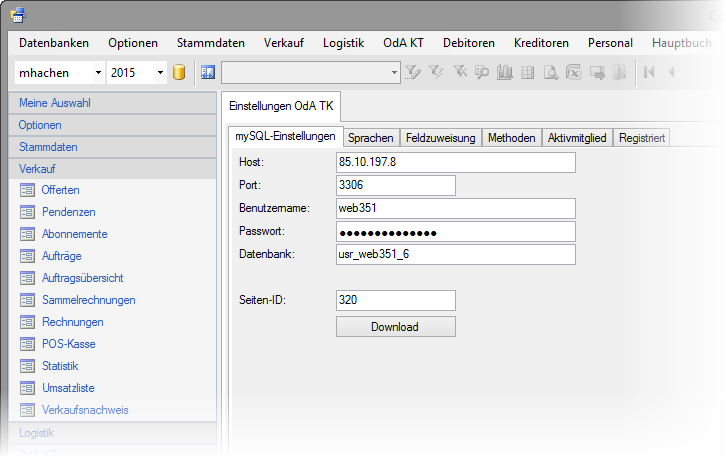Click the Host input field
This screenshot has height=458, width=726.
[456, 163]
